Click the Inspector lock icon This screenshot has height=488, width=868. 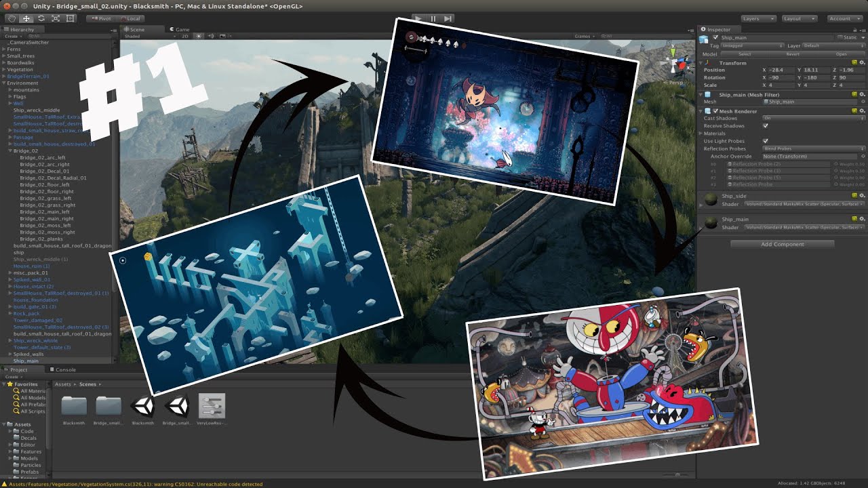[x=856, y=29]
